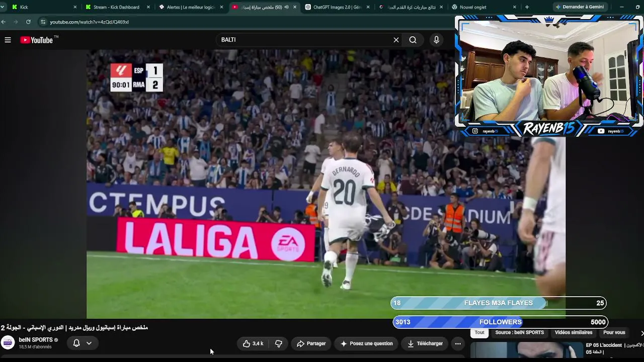Switch to the Nouvel onglet tab
Viewport: 644px width, 362px height.
[484, 7]
